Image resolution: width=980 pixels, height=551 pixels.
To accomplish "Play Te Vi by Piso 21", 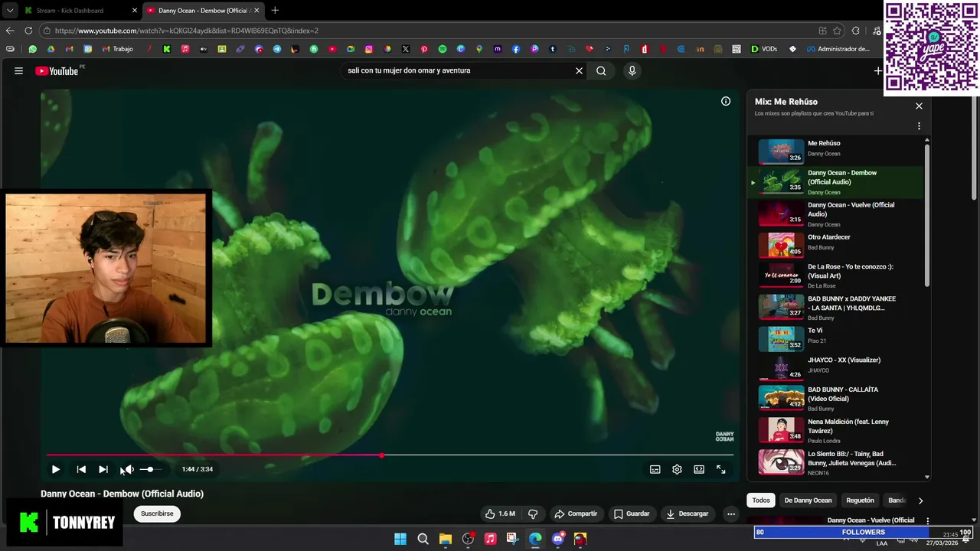I will point(836,338).
